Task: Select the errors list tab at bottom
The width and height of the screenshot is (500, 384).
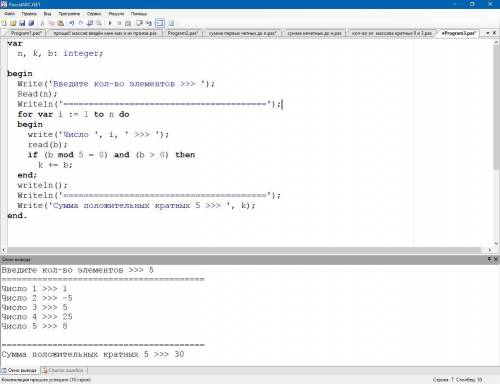Action: 65,370
